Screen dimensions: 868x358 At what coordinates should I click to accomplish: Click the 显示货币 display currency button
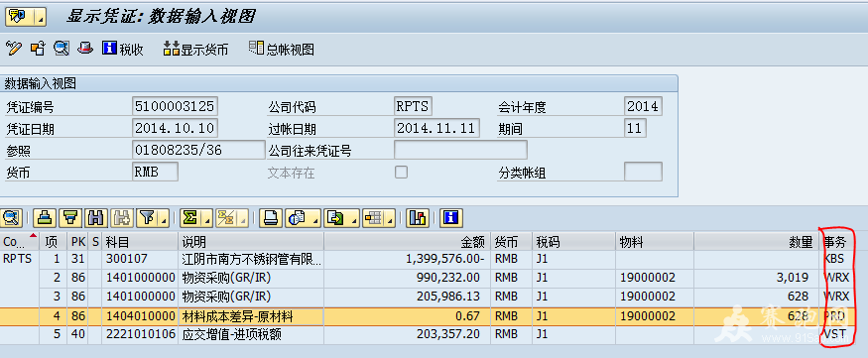click(195, 49)
